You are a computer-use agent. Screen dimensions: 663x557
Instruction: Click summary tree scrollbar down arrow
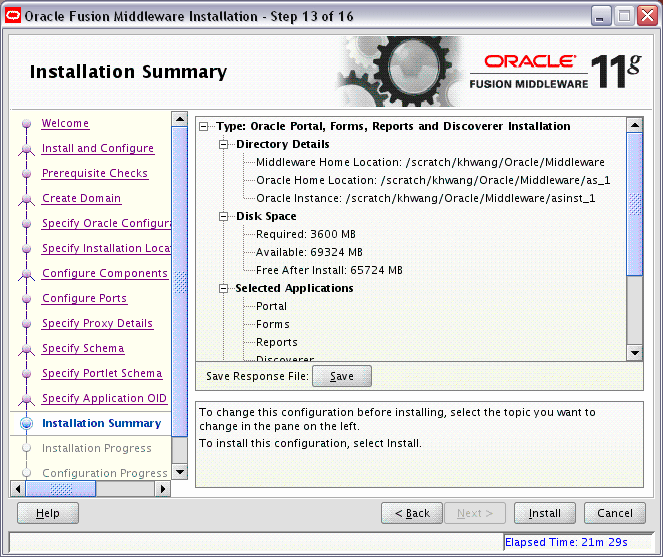(x=635, y=353)
